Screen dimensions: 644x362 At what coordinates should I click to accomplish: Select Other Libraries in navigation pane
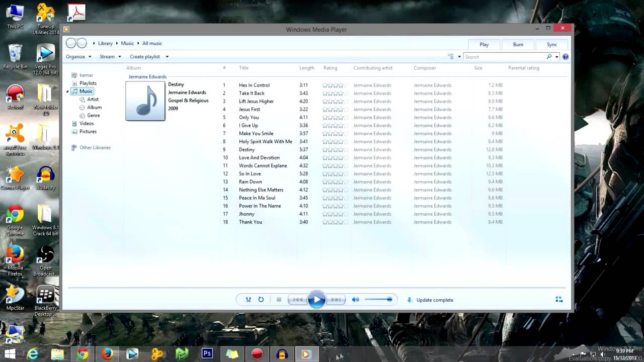coord(95,147)
